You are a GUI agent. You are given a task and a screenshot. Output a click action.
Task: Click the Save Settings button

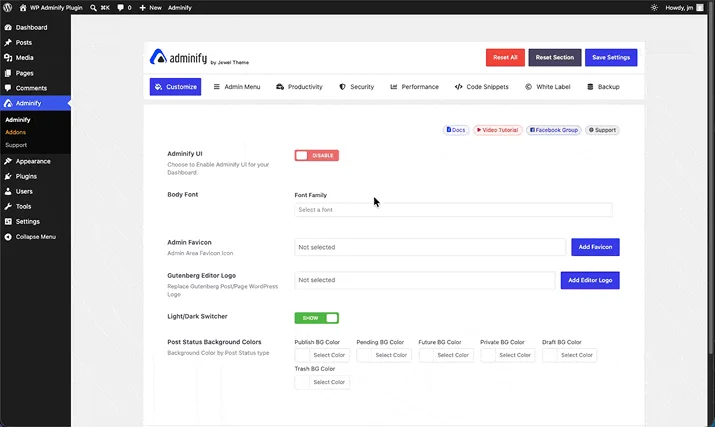point(611,57)
